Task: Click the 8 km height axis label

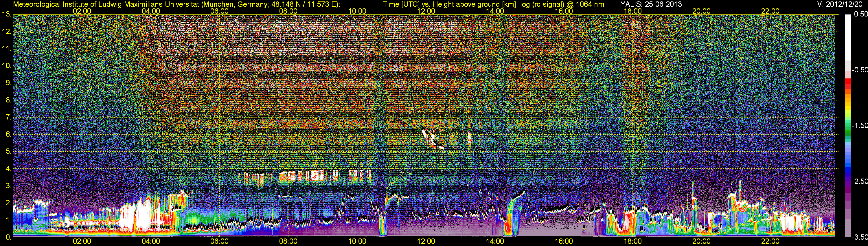Action: 9,100
